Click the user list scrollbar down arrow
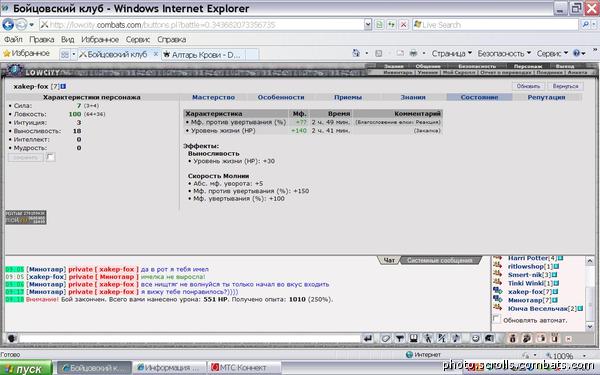This screenshot has width=600, height=375. point(590,326)
